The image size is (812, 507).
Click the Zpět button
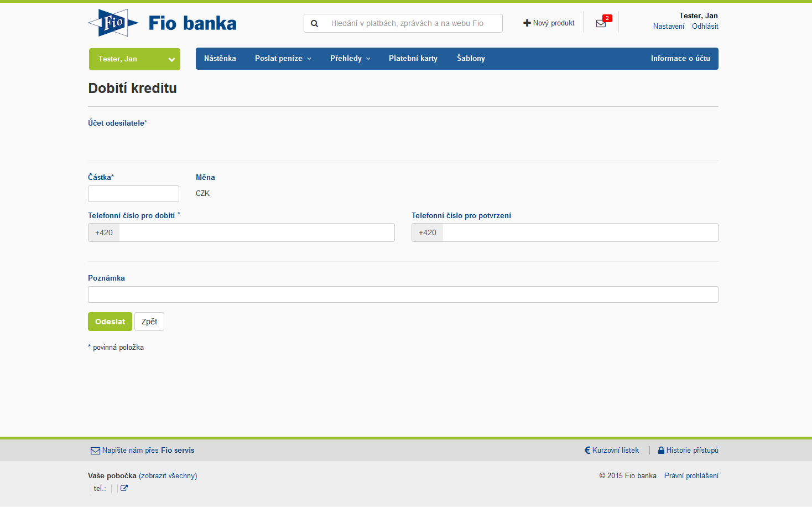pyautogui.click(x=149, y=322)
